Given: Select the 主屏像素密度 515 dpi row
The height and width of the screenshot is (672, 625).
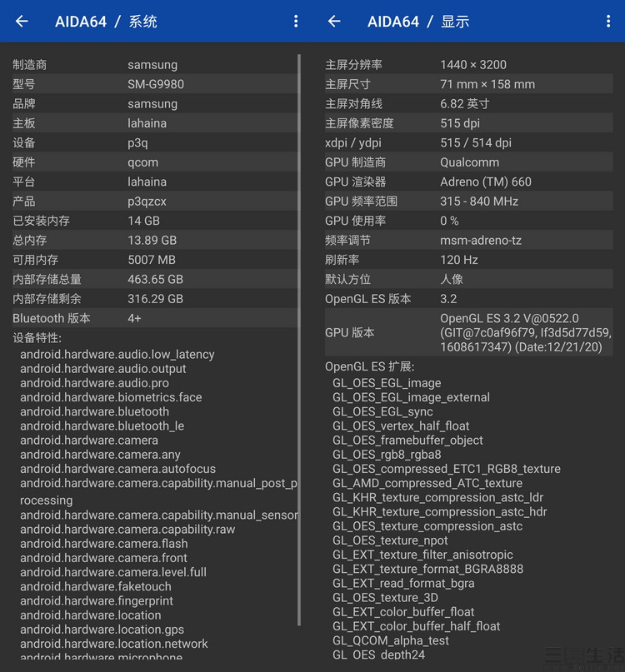Looking at the screenshot, I should tap(469, 123).
